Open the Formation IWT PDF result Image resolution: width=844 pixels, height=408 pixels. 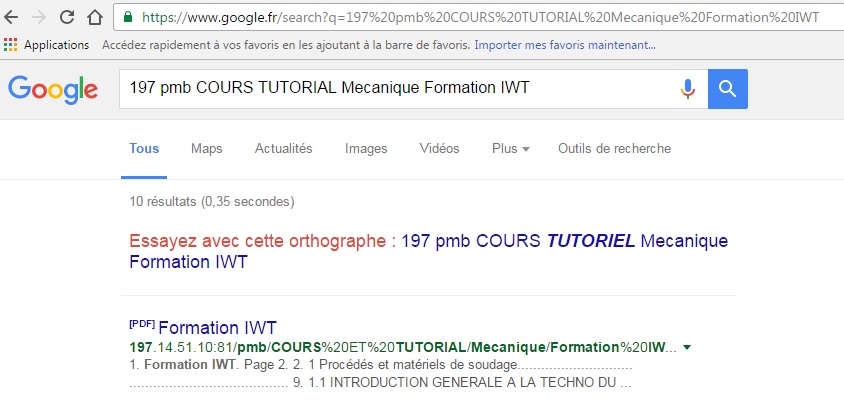(x=217, y=328)
